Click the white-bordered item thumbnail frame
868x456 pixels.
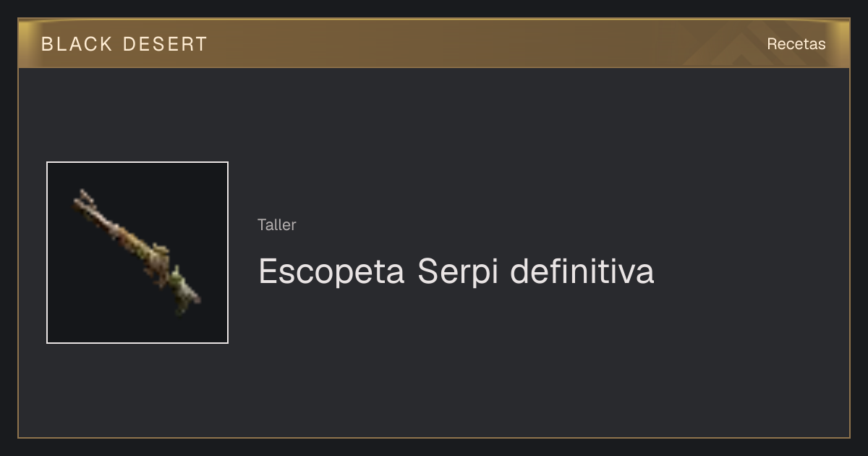[x=137, y=253]
